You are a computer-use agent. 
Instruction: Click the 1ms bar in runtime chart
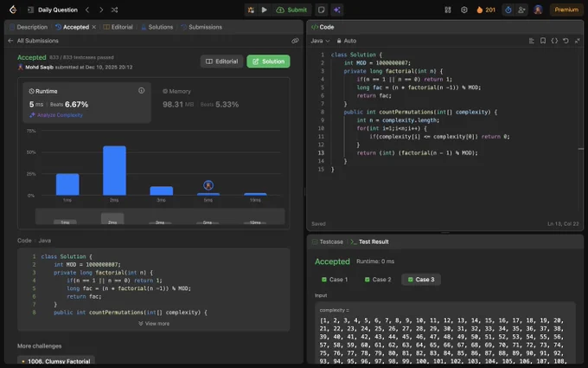tap(67, 184)
